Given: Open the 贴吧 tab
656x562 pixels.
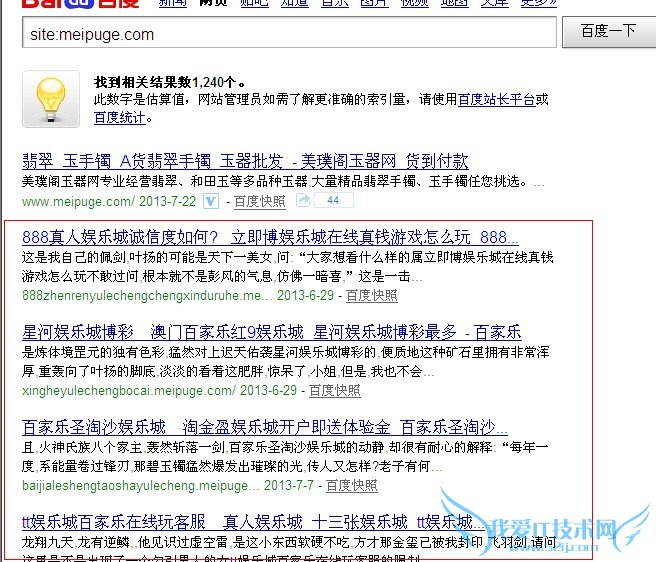Looking at the screenshot, I should pos(254,3).
